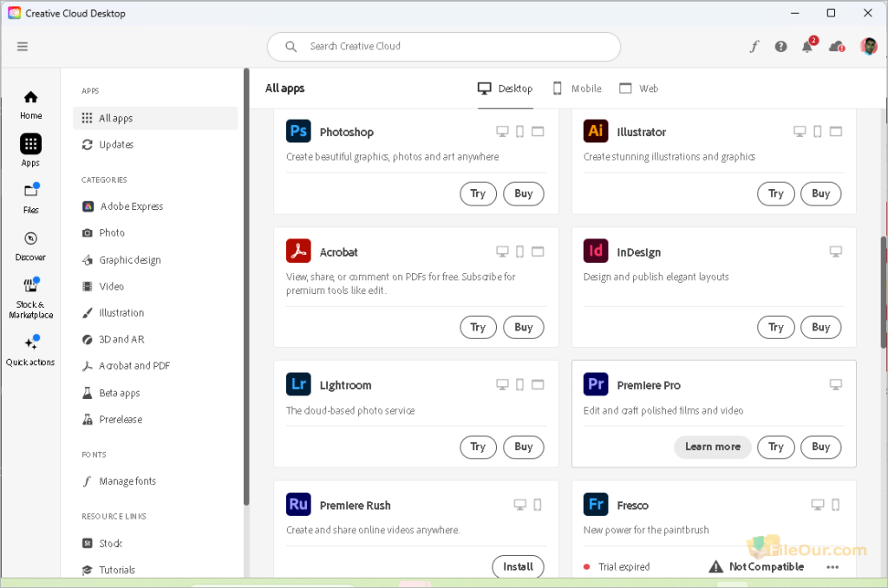Viewport: 888px width, 588px height.
Task: Click Learn more on Premiere Pro
Action: pos(712,447)
